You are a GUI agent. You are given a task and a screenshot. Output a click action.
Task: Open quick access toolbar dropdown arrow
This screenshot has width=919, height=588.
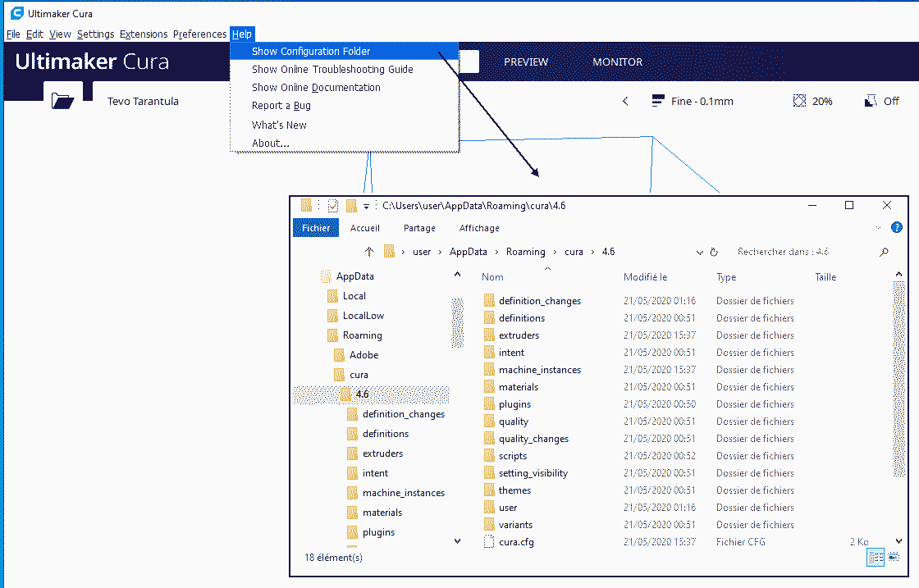pos(366,206)
